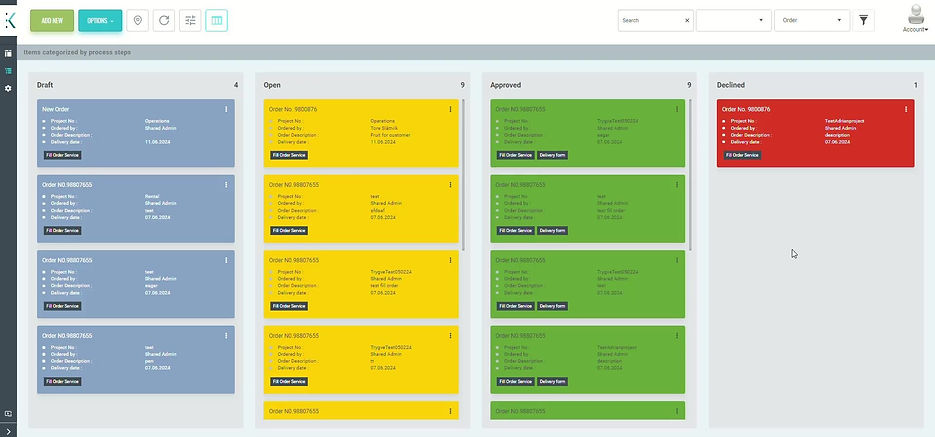Open the top dashboard icon in sidebar
Screen dimensions: 935x437
(8, 53)
